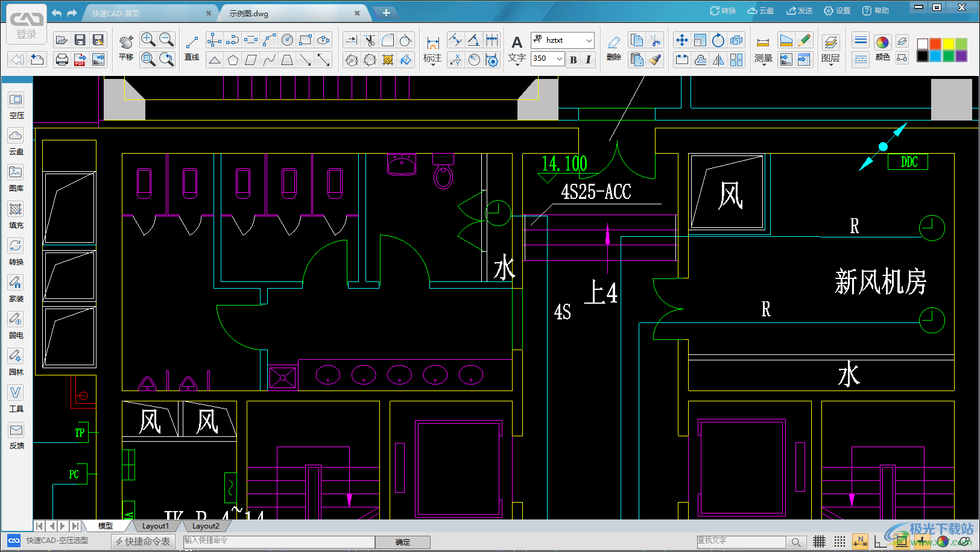The height and width of the screenshot is (552, 980).
Task: Toggle the crosshair plus status button
Action: [922, 541]
